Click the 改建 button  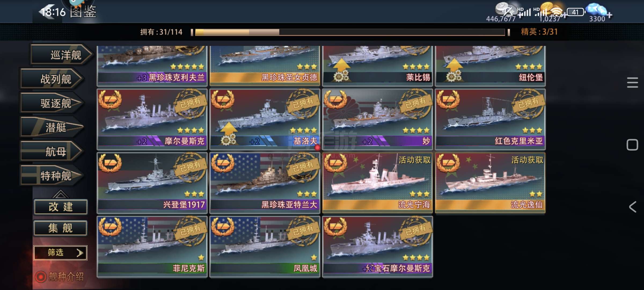61,207
